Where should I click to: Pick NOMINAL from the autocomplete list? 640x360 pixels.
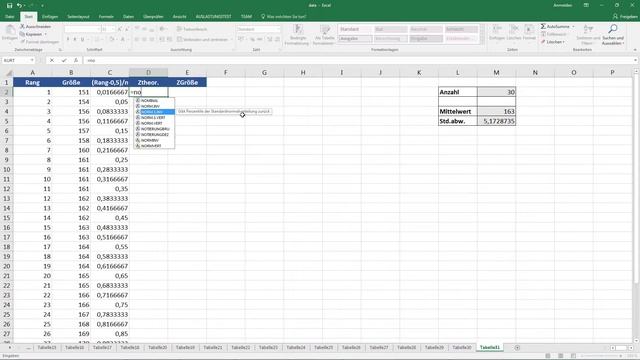pyautogui.click(x=154, y=100)
